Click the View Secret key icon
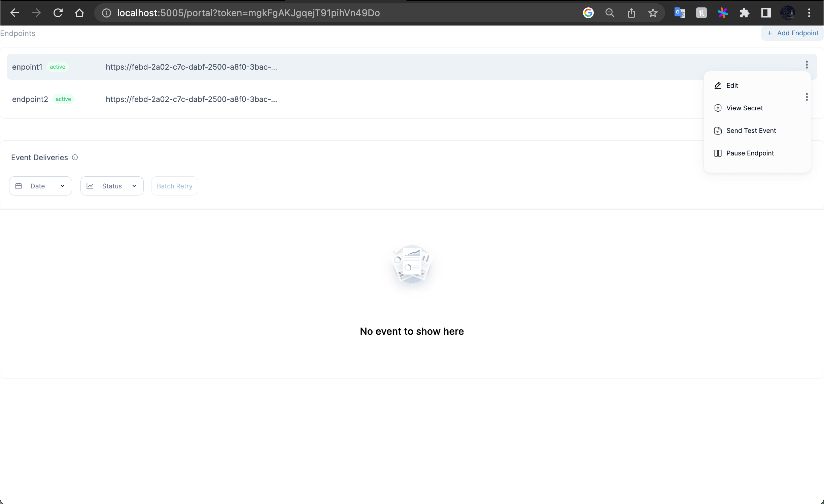The height and width of the screenshot is (504, 824). [x=718, y=108]
